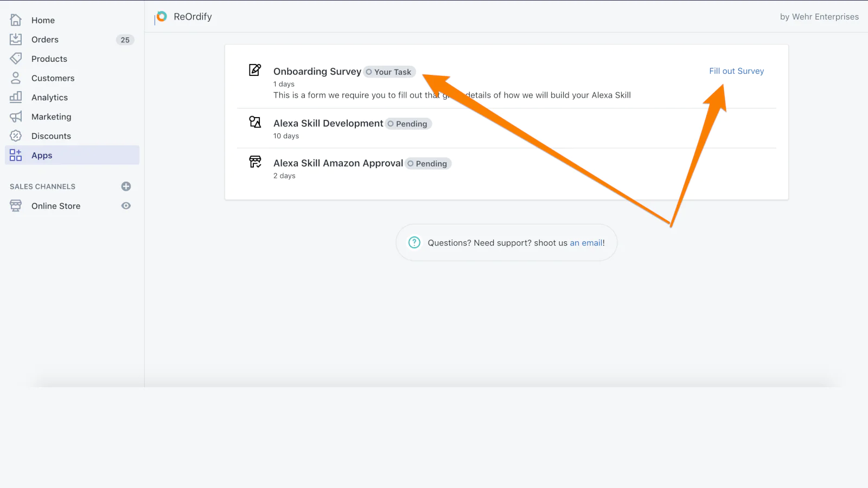
Task: Open Analytics from sidebar
Action: [50, 98]
